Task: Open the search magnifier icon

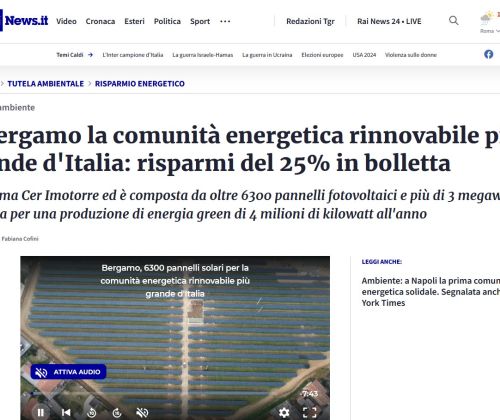Action: tap(454, 21)
